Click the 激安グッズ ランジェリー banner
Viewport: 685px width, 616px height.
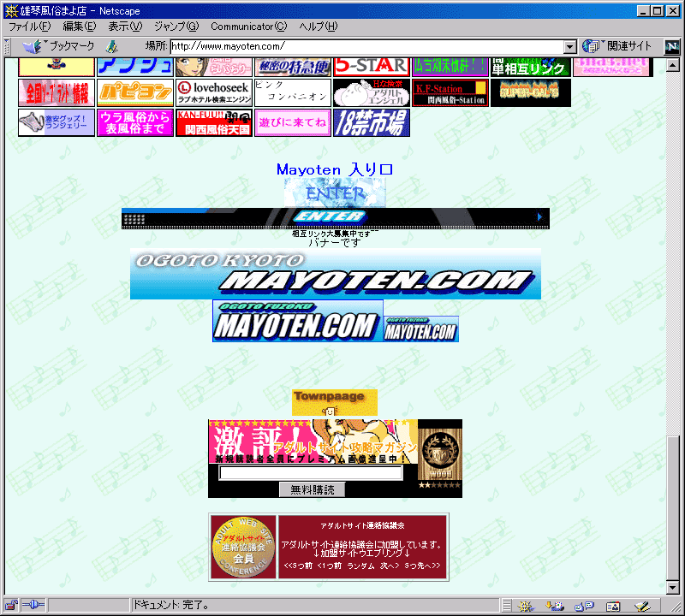[x=57, y=122]
